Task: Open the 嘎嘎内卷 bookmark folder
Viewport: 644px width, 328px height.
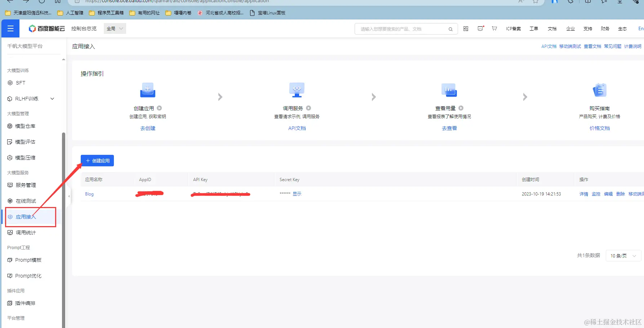Action: pyautogui.click(x=178, y=13)
